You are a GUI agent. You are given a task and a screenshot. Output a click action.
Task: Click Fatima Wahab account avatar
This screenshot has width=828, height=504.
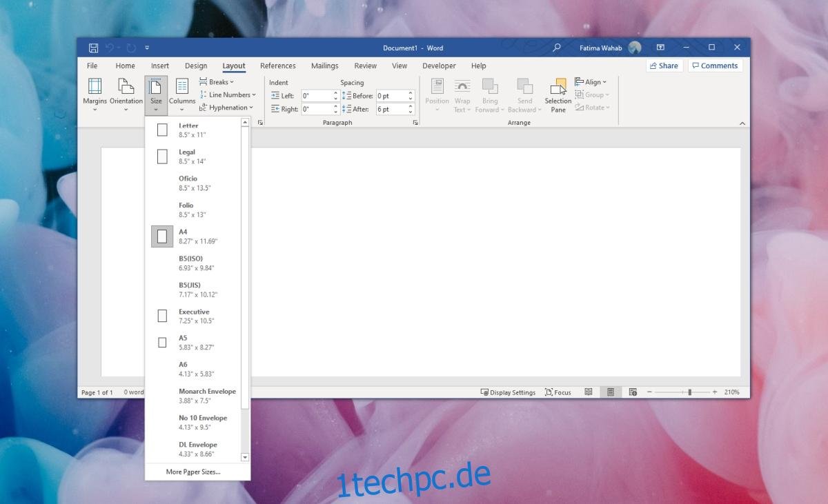pos(635,48)
